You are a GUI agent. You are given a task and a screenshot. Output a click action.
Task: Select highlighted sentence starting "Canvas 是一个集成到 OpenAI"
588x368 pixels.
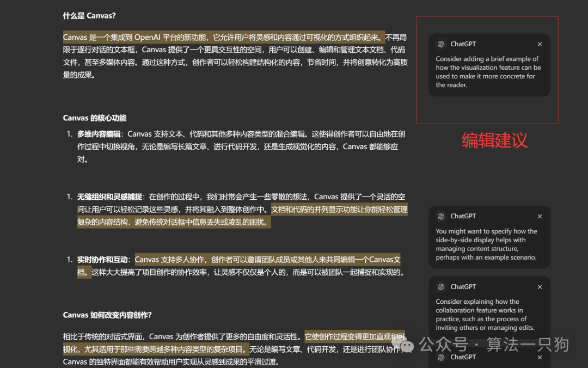tap(223, 38)
